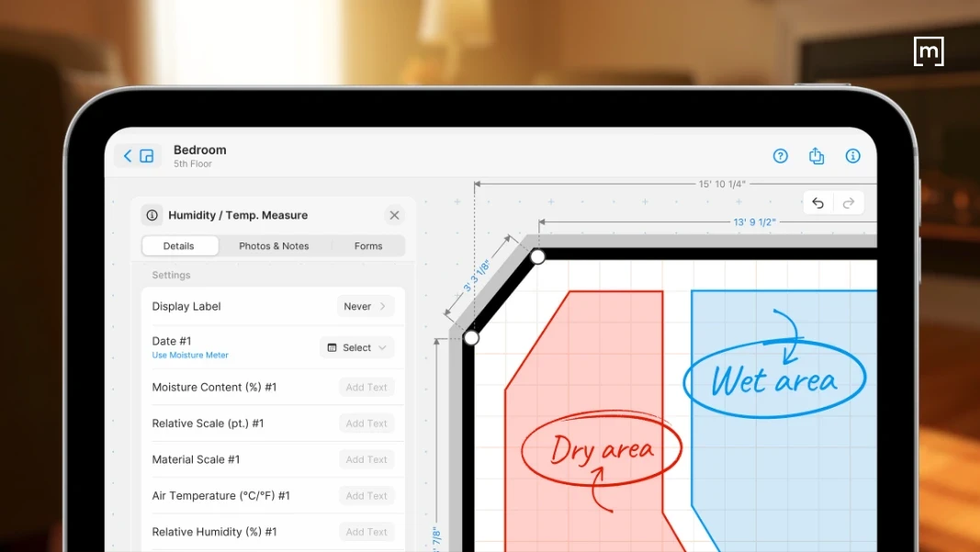Image resolution: width=980 pixels, height=552 pixels.
Task: Click the Settings section heading
Action: (x=171, y=275)
